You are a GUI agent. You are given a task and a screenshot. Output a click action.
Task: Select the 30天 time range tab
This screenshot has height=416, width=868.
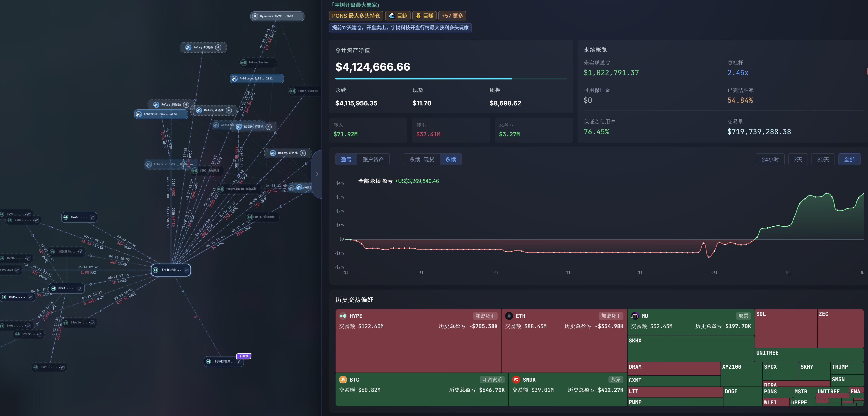[823, 160]
